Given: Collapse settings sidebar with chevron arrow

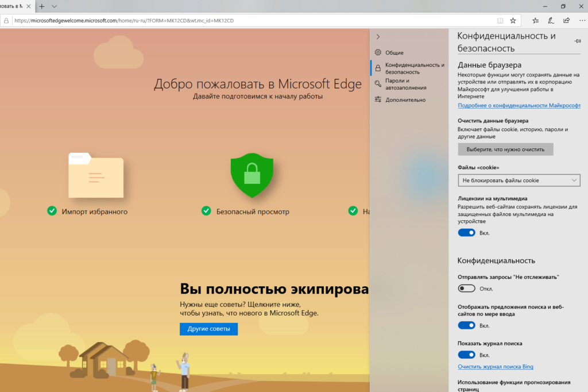Looking at the screenshot, I should pos(378,37).
